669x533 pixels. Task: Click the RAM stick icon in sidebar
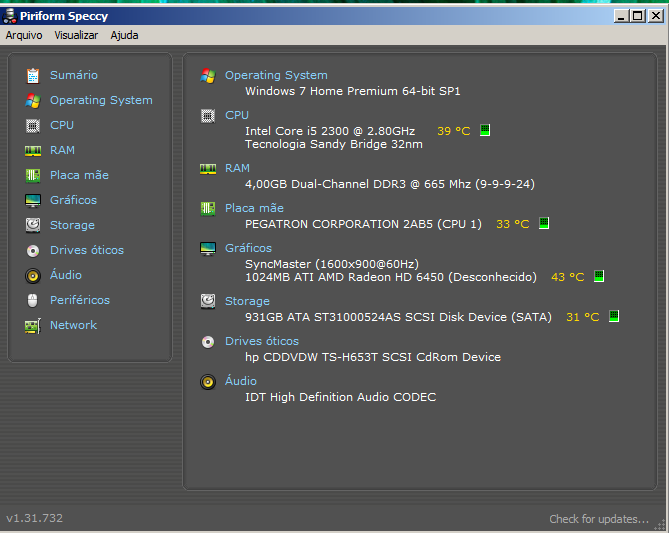[x=33, y=151]
